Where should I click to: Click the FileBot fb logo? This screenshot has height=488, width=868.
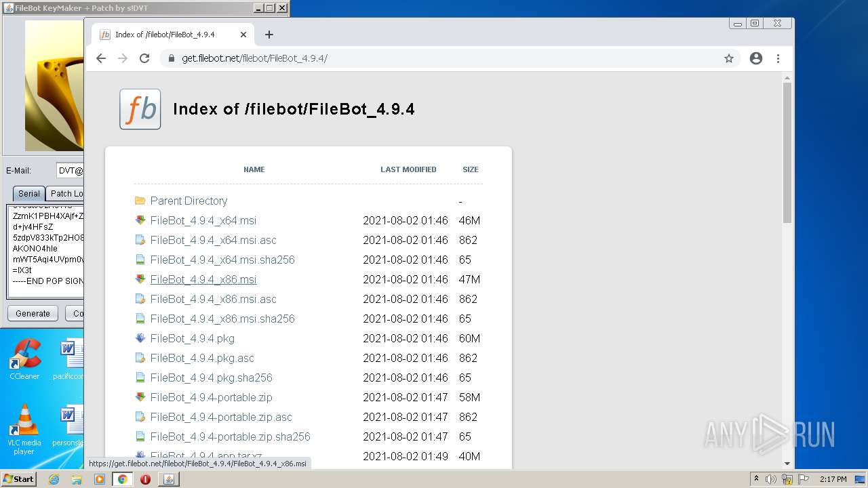[140, 109]
